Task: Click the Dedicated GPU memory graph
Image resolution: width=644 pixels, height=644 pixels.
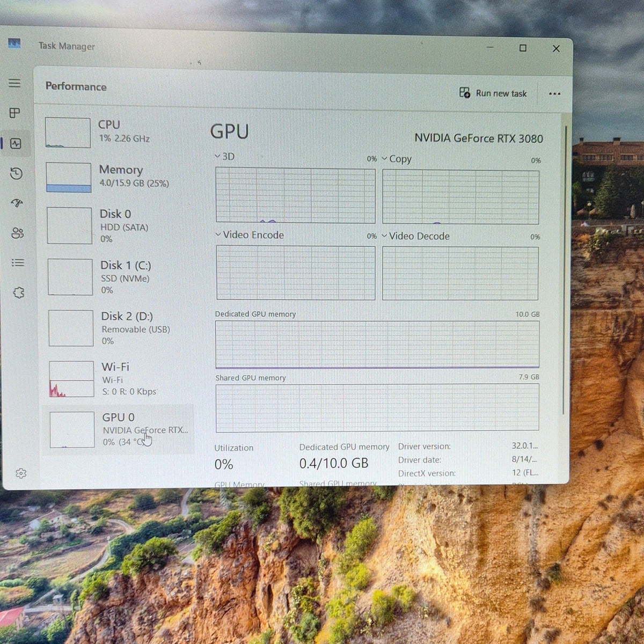Action: [x=377, y=345]
